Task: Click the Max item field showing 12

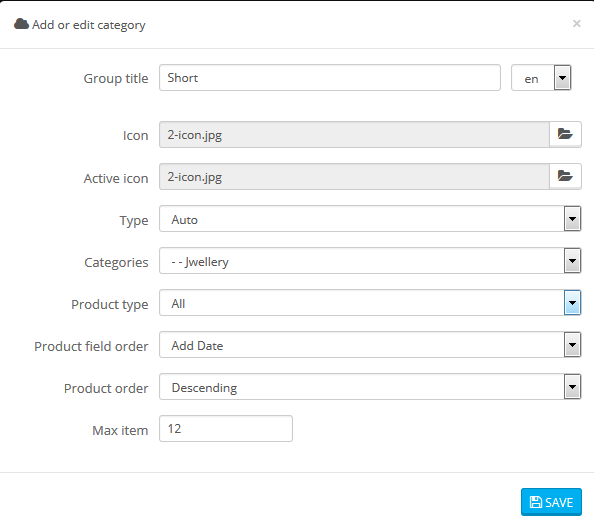Action: [226, 429]
